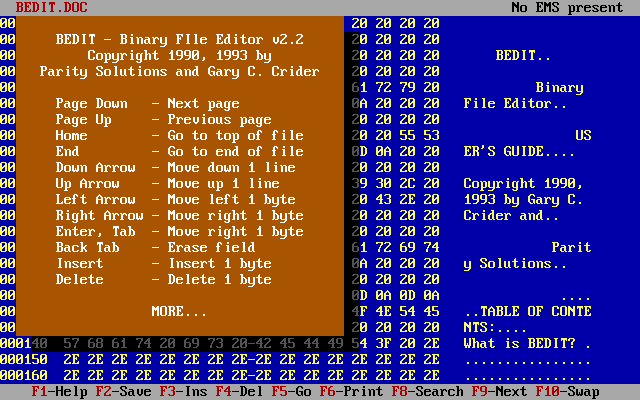
Task: Click 'ER'S GUIDE....' in the ASCII pane
Action: coord(520,151)
